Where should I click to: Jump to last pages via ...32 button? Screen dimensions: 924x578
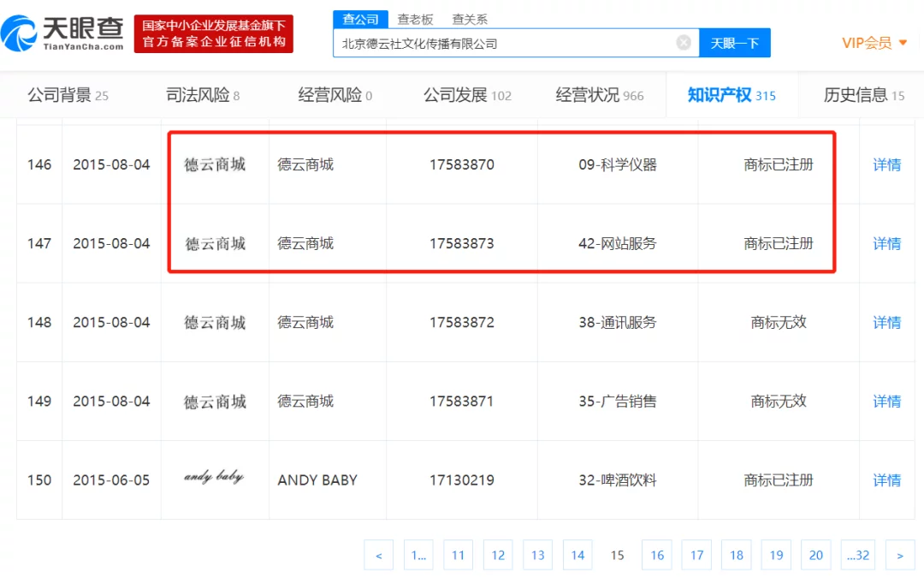pos(857,555)
